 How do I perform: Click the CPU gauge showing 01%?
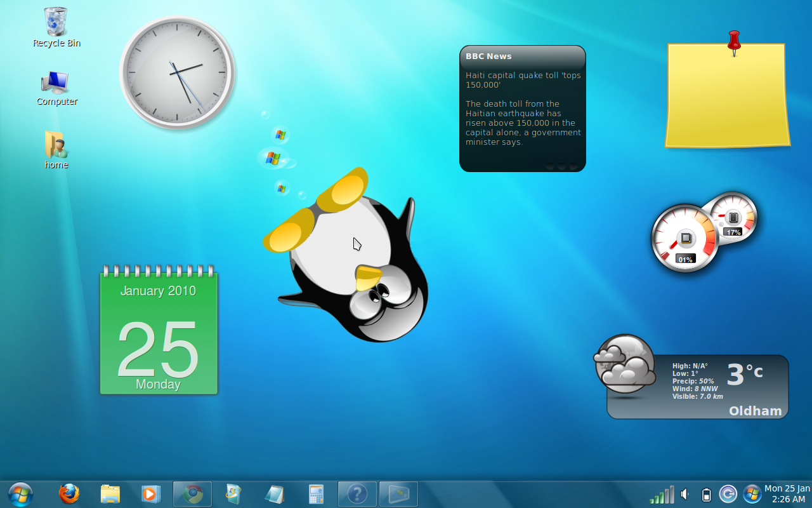686,239
